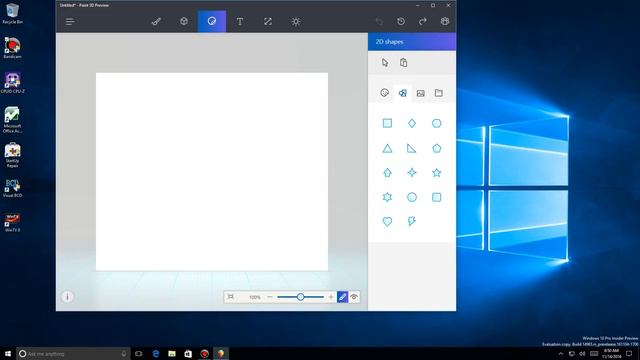The height and width of the screenshot is (360, 640).
Task: Pick the diamond shape
Action: pyautogui.click(x=412, y=123)
